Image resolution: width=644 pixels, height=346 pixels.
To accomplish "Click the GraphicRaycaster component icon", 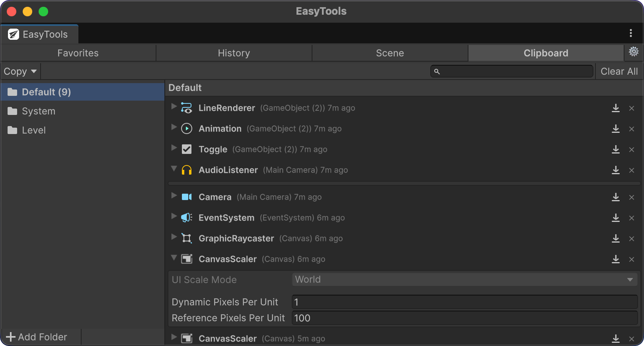I will (x=187, y=238).
